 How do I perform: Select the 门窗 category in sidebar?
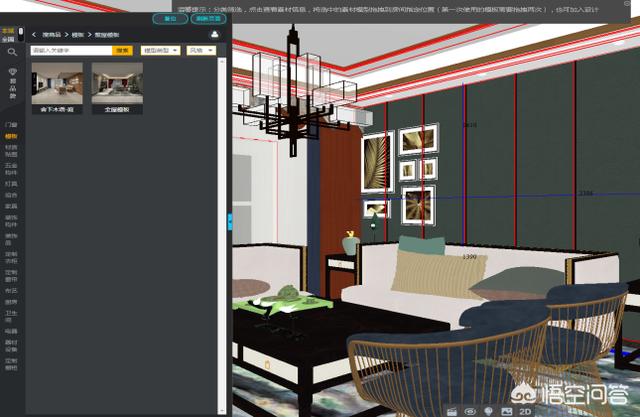(11, 125)
